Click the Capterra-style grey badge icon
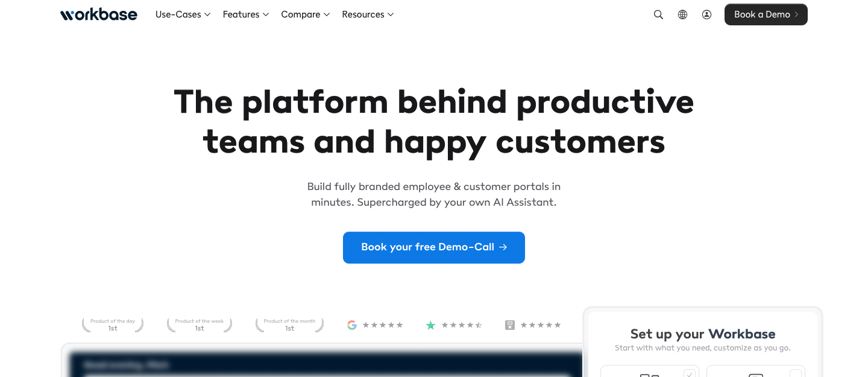868x377 pixels. coord(510,325)
